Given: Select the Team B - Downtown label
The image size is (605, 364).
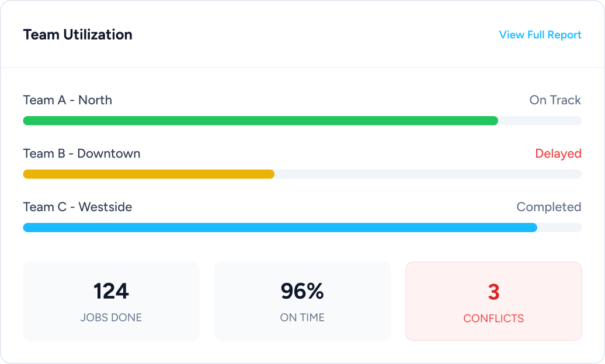Looking at the screenshot, I should [x=82, y=154].
